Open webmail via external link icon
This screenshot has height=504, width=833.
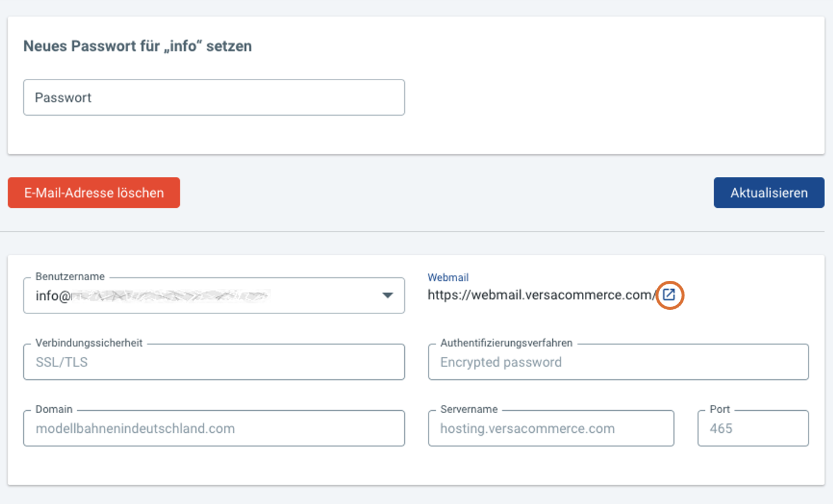point(669,294)
